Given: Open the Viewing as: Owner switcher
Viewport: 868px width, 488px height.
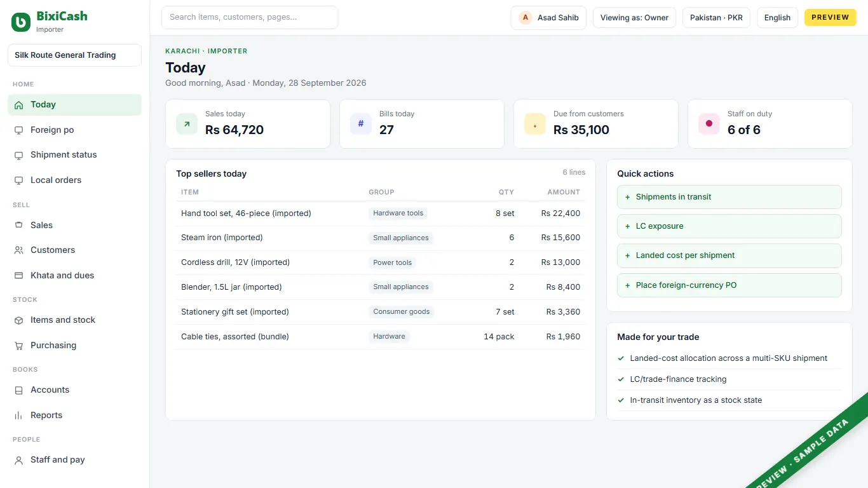Looking at the screenshot, I should (x=634, y=18).
